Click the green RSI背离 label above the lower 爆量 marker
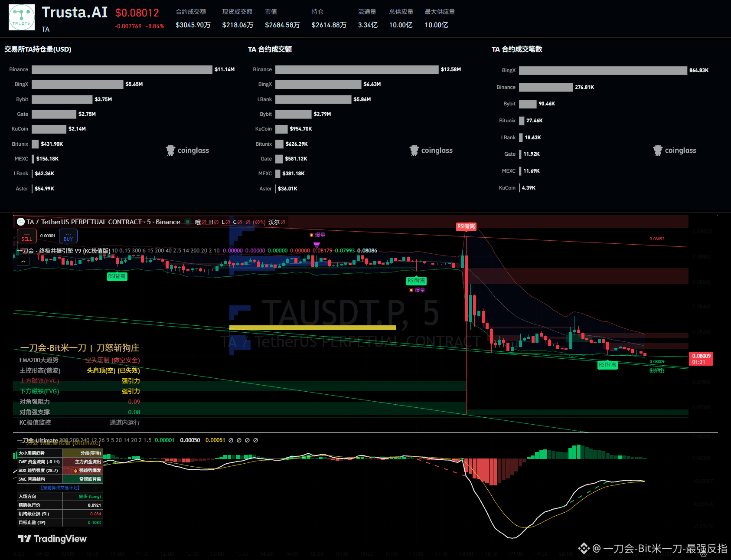731x560 pixels. 416,281
